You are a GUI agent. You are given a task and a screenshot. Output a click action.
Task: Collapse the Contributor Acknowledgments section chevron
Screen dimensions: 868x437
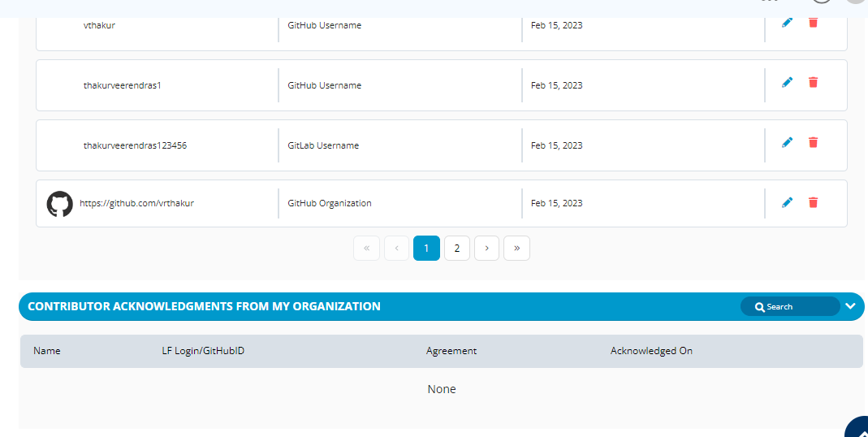pos(851,306)
